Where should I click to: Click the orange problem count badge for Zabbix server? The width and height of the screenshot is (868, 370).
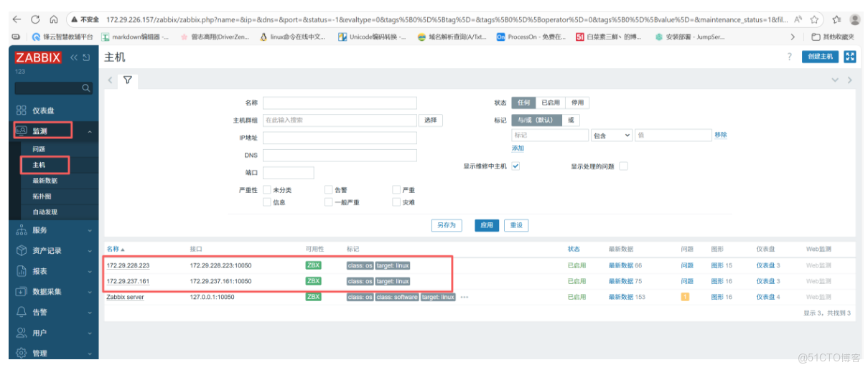tap(685, 297)
